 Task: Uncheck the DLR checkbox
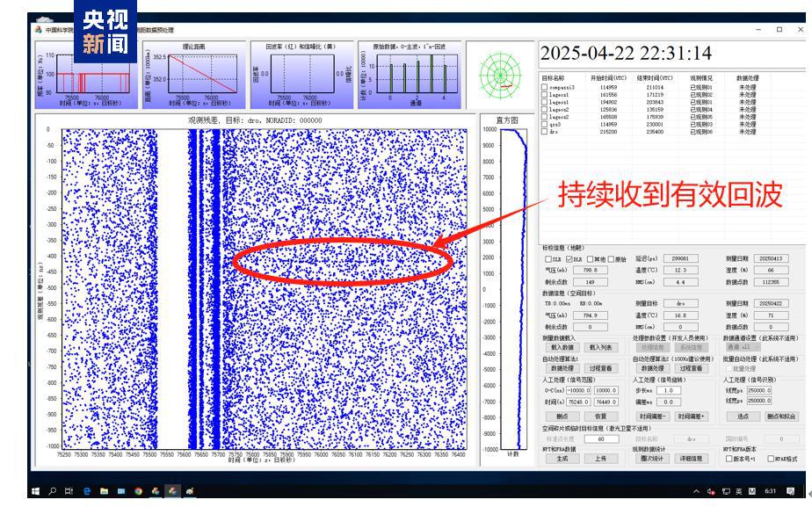pyautogui.click(x=569, y=259)
